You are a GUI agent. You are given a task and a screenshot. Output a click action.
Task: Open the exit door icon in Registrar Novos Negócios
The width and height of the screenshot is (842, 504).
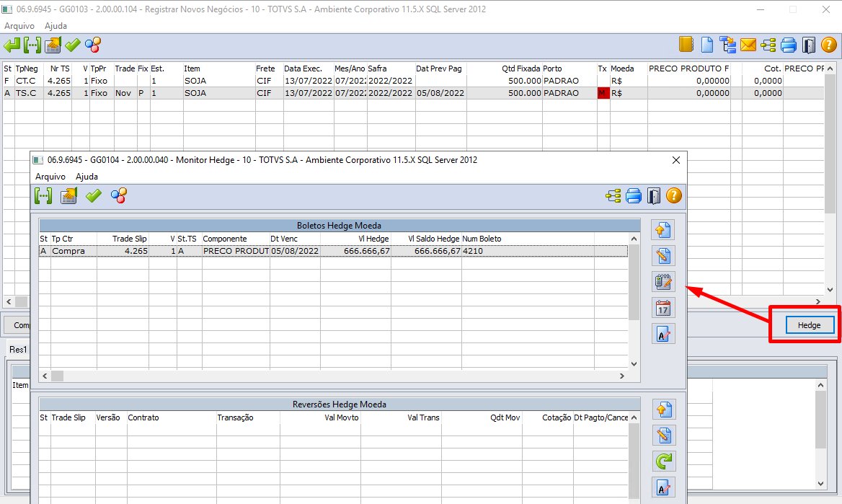click(808, 44)
